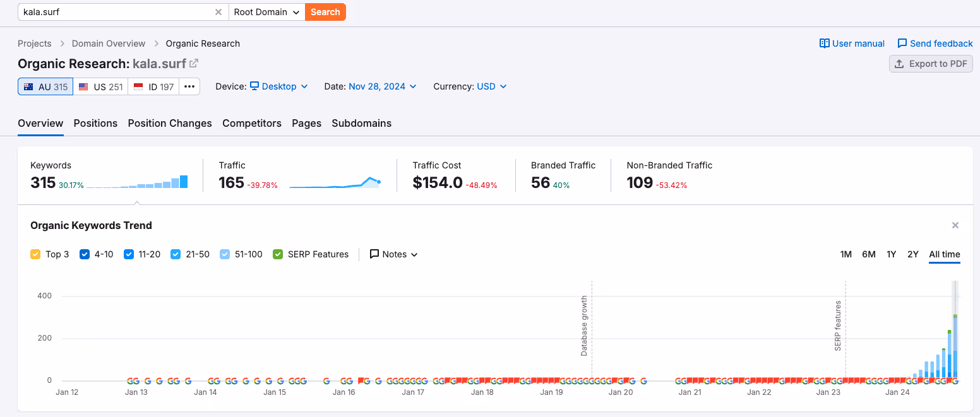Screen dimensions: 980x417
Task: Click the Export to PDF button
Action: (x=931, y=64)
